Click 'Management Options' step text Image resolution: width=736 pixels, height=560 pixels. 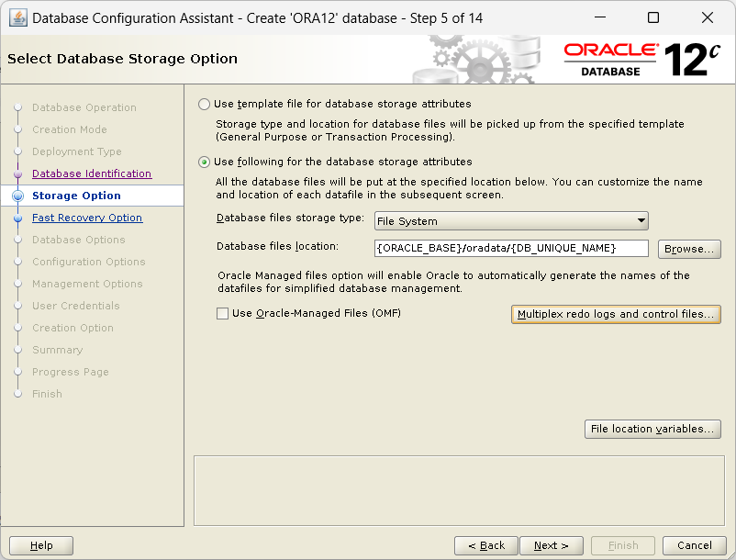pyautogui.click(x=87, y=284)
